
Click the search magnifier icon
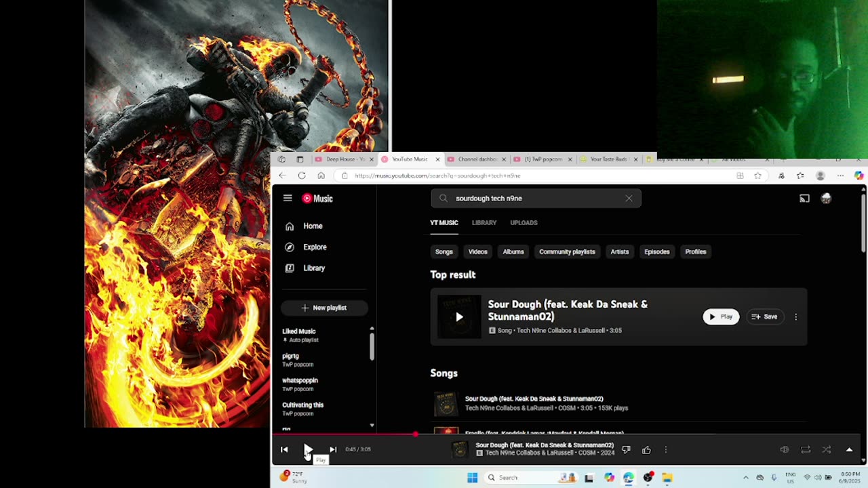coord(443,199)
